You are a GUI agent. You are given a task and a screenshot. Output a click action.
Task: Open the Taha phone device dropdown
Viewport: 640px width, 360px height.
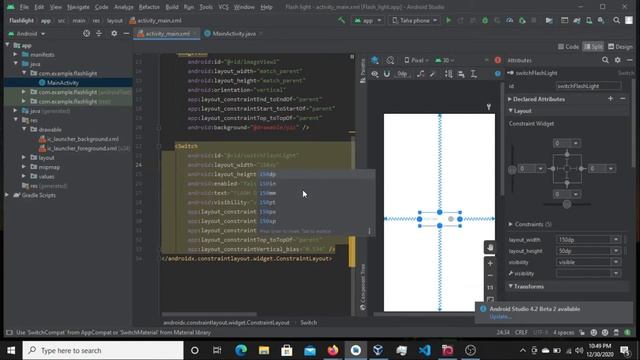[x=414, y=20]
